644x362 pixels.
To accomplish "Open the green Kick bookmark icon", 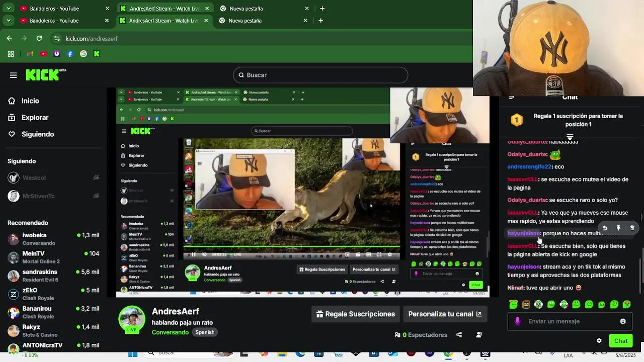I will pos(97,54).
